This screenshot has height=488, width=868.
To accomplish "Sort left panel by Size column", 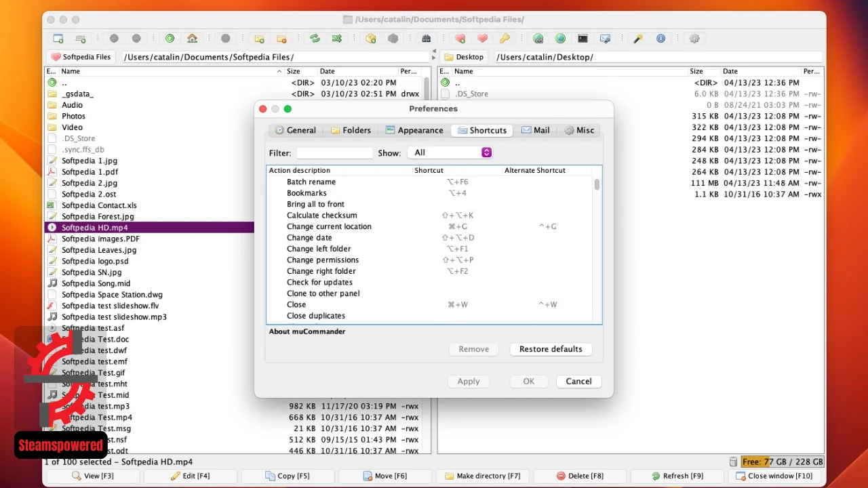I will 301,71.
